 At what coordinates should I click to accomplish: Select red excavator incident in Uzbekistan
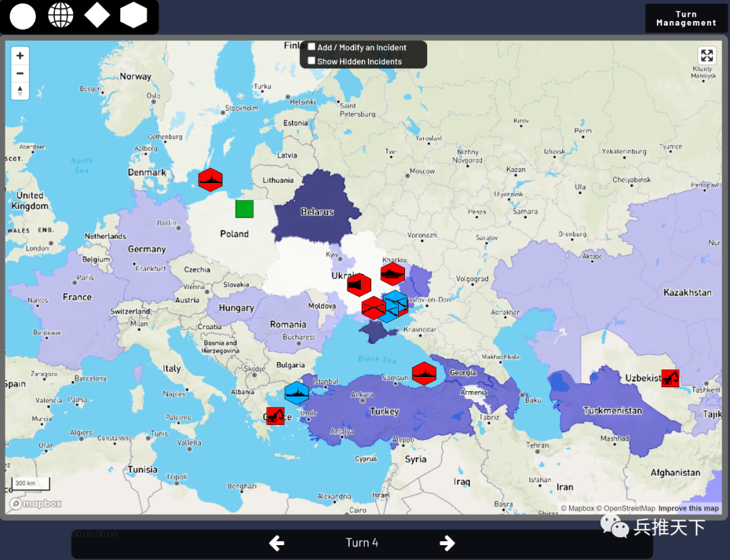(670, 378)
